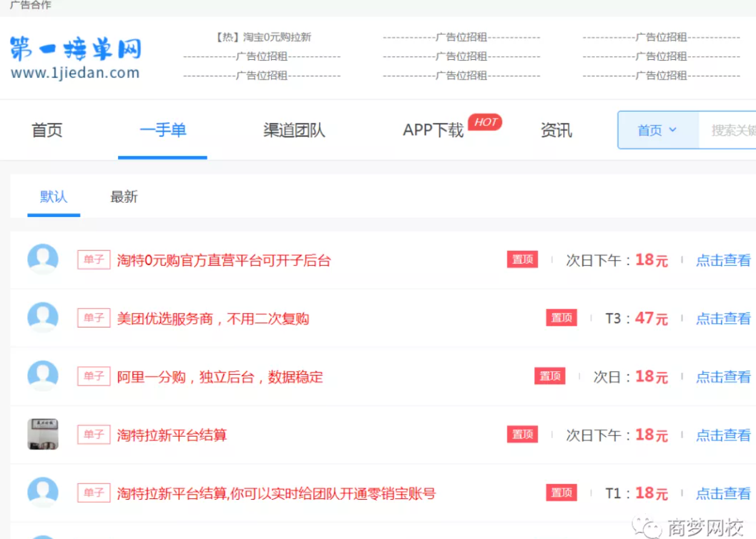Open 广告合作 link at top

(31, 5)
